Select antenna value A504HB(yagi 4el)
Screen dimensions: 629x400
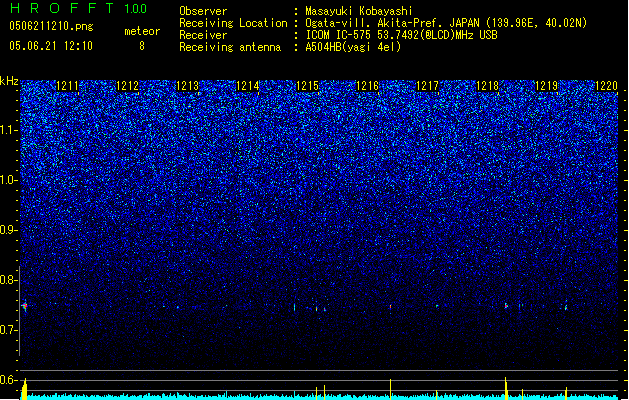point(353,47)
